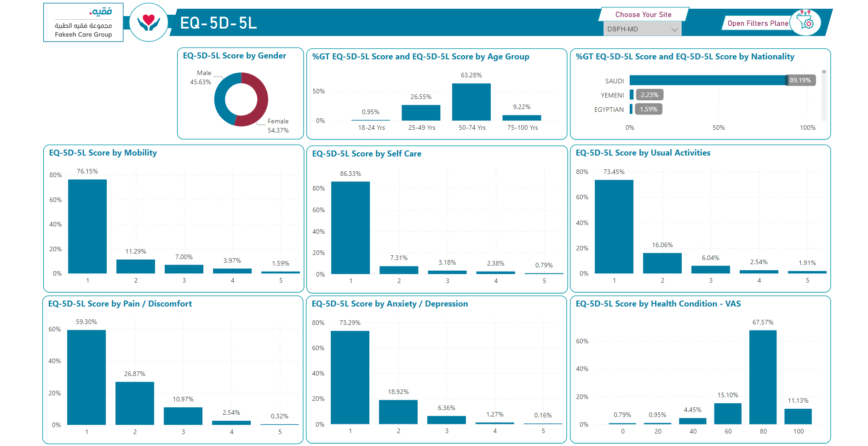
Task: Click the SAUDI nationality bar
Action: [x=708, y=80]
